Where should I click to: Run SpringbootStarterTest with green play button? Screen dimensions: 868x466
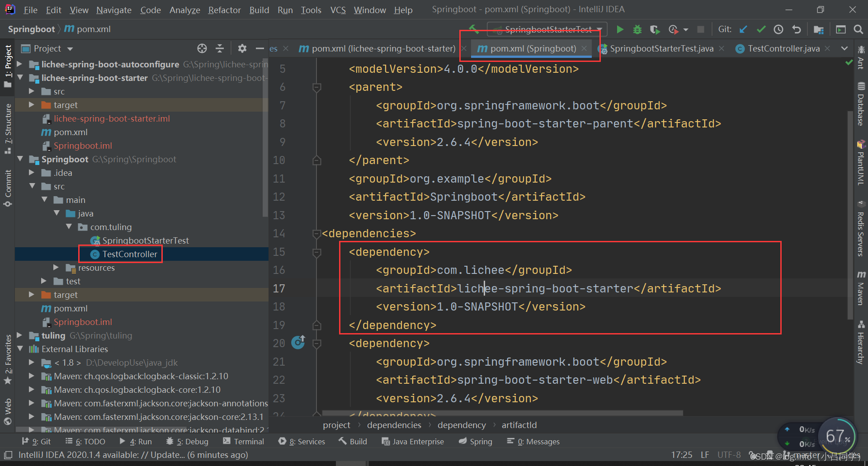(x=620, y=29)
